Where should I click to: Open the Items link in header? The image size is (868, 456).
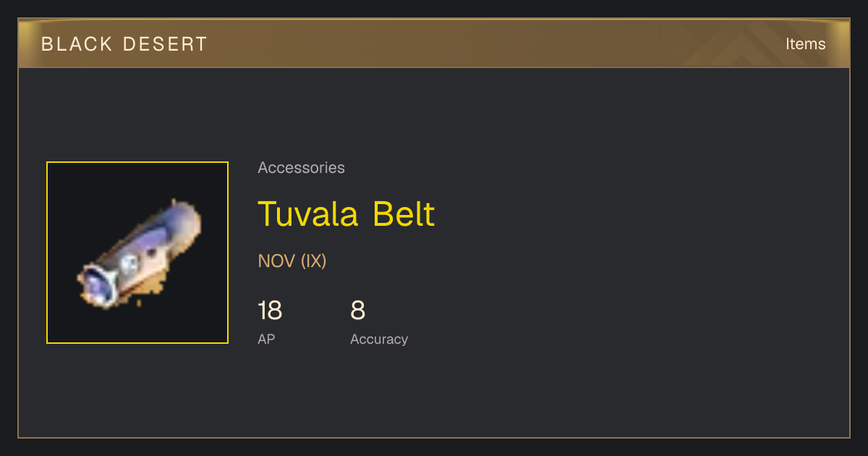point(805,43)
